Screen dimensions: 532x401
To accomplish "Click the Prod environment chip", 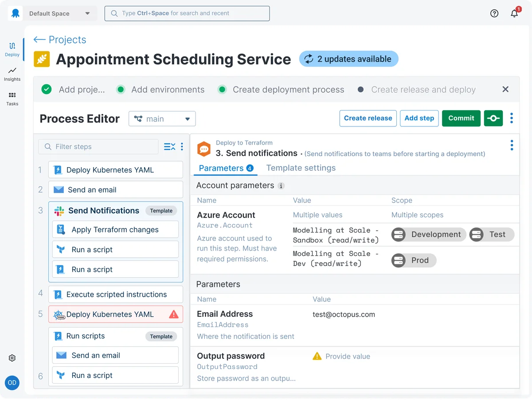I will point(414,260).
